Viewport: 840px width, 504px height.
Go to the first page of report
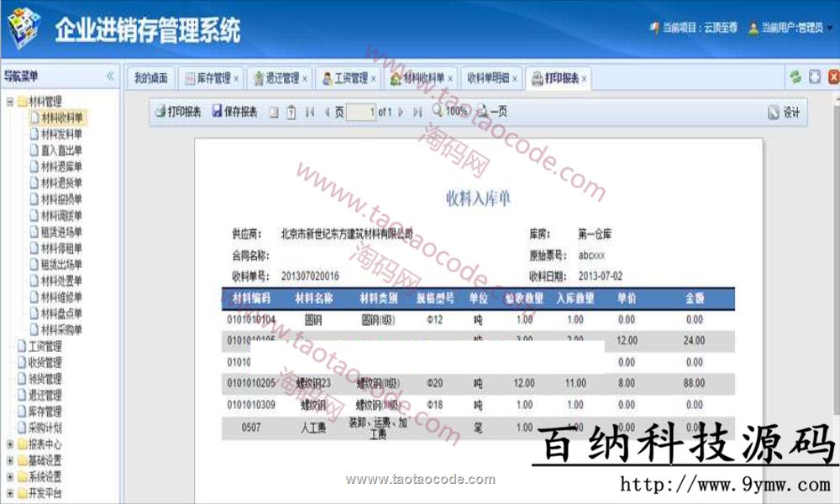pyautogui.click(x=309, y=112)
